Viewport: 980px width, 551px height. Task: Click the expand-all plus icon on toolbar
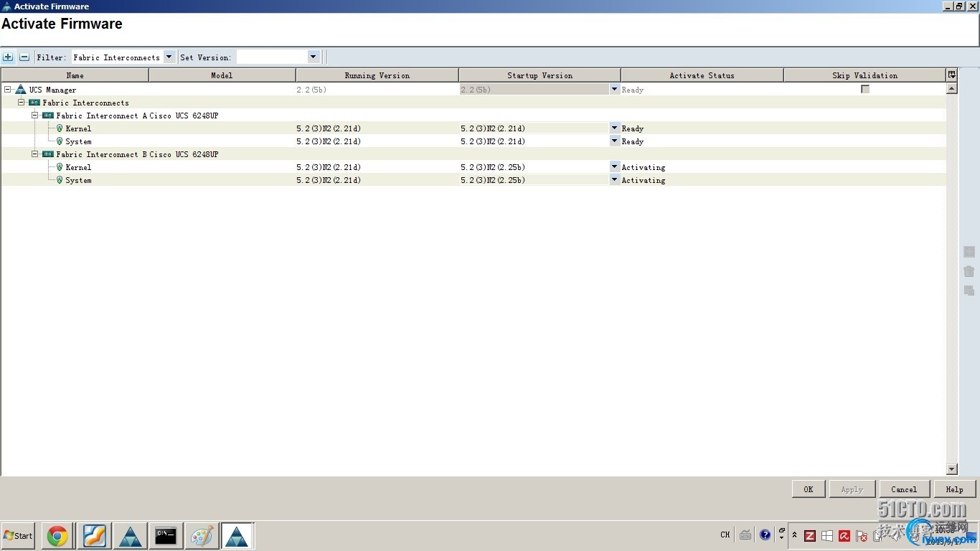tap(8, 57)
